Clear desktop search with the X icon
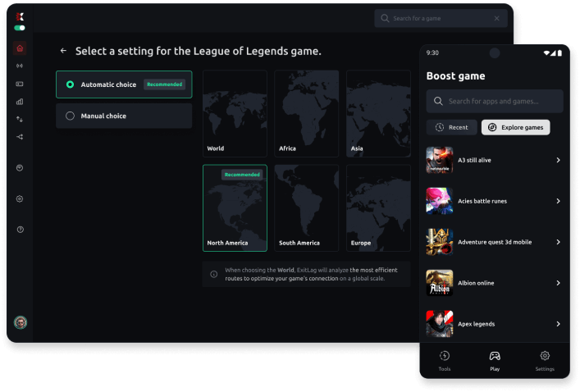Screen dimensions: 580x392 (x=497, y=18)
